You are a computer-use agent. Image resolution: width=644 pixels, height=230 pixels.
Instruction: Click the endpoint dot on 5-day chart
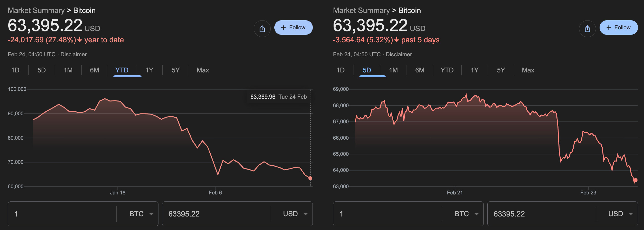point(635,180)
